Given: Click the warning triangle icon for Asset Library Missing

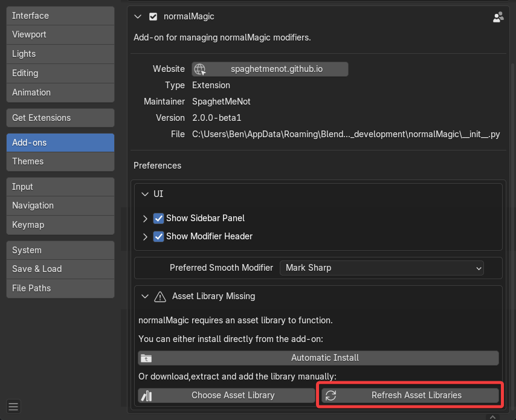Looking at the screenshot, I should pyautogui.click(x=160, y=296).
